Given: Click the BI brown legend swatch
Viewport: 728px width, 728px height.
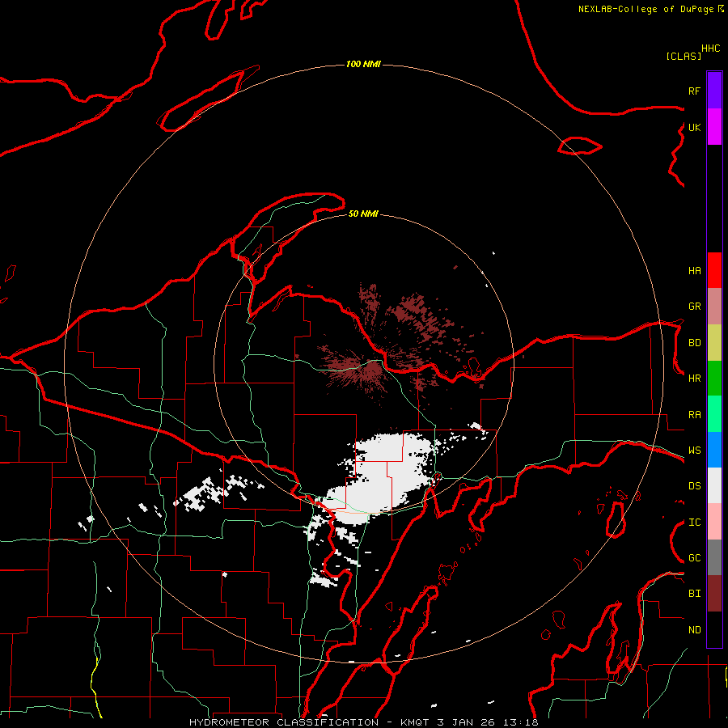Looking at the screenshot, I should point(714,594).
